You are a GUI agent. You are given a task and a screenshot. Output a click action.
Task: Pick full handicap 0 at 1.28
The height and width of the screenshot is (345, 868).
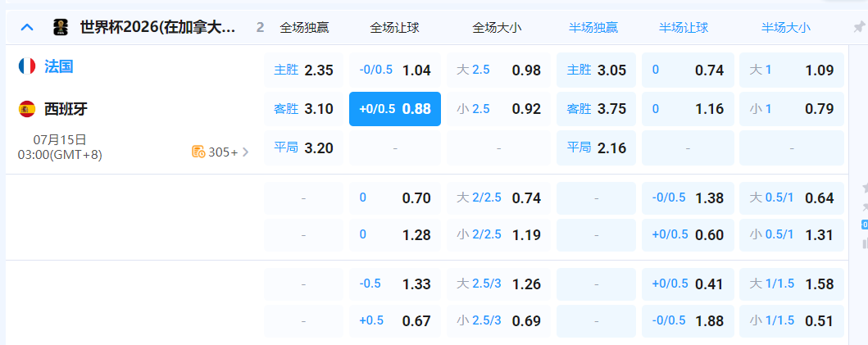[x=395, y=235]
